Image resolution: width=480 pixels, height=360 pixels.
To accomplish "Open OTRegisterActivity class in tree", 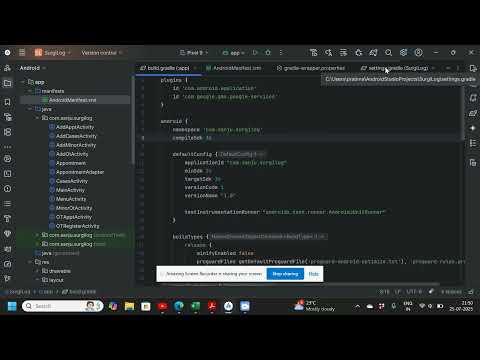I will (77, 226).
